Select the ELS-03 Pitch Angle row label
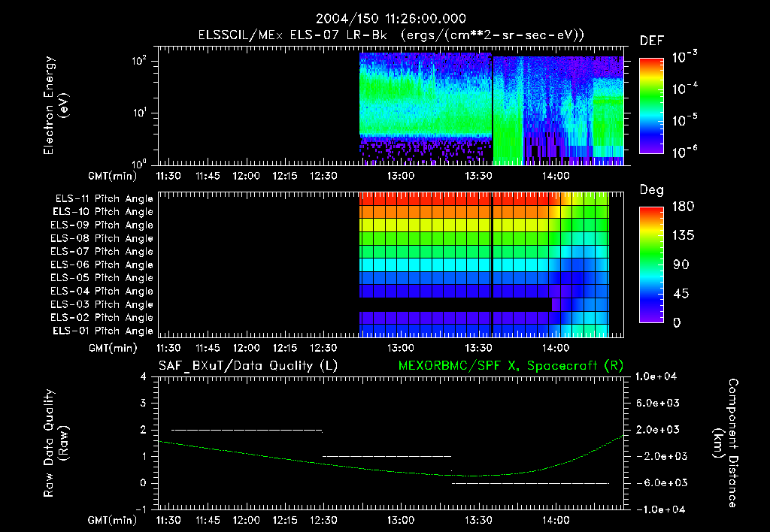The width and height of the screenshot is (770, 532). (102, 304)
